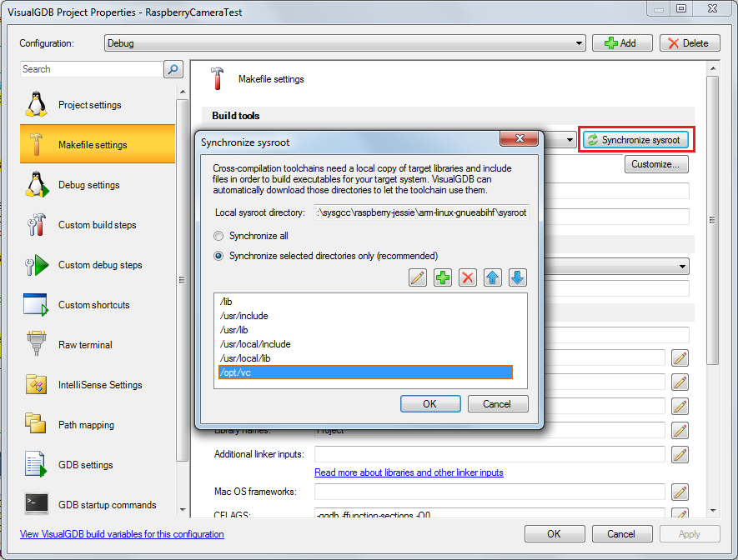The height and width of the screenshot is (560, 738).
Task: Select /usr/lib directory entry
Action: coord(366,330)
